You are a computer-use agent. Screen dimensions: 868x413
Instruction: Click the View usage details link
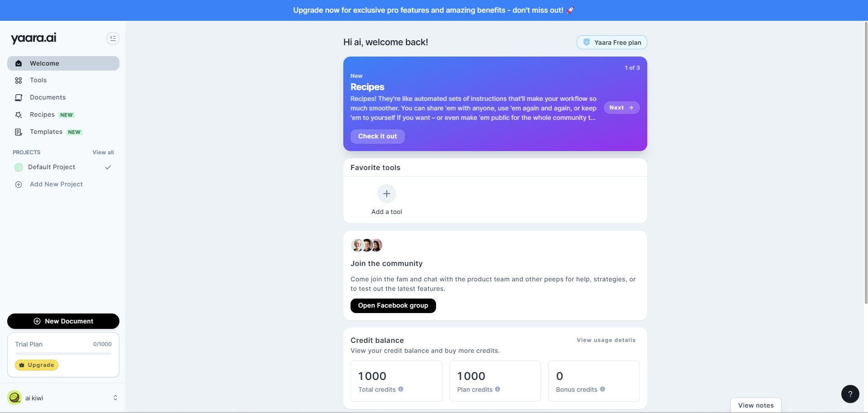point(606,340)
